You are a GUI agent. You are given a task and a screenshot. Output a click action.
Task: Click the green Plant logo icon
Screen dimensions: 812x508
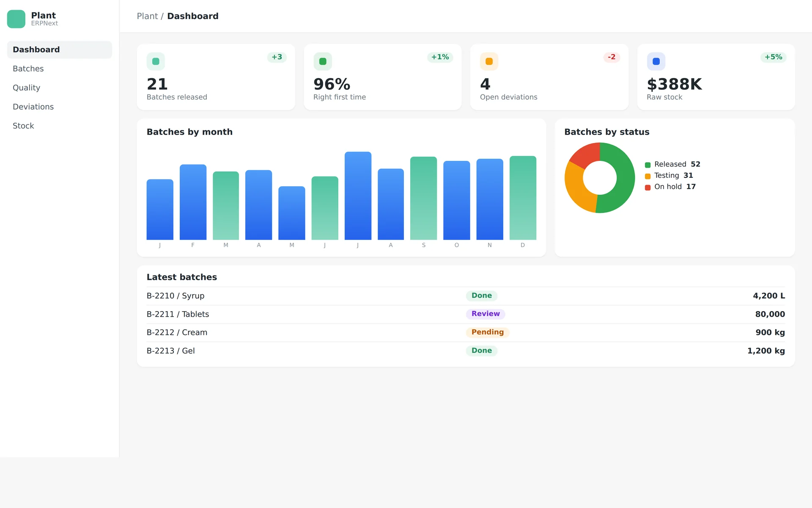(x=16, y=19)
